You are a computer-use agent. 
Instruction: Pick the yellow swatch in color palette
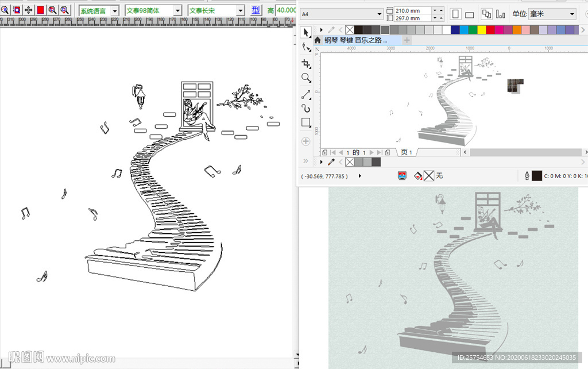[x=482, y=30]
